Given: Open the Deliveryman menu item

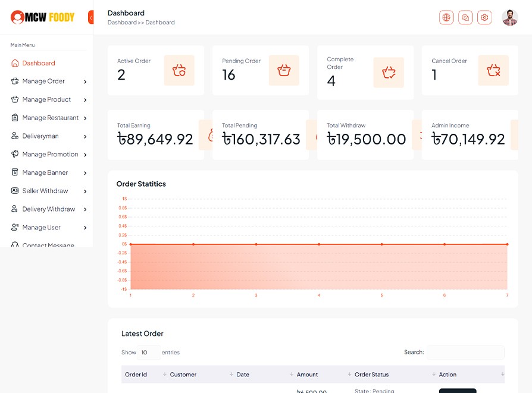Looking at the screenshot, I should click(x=40, y=136).
